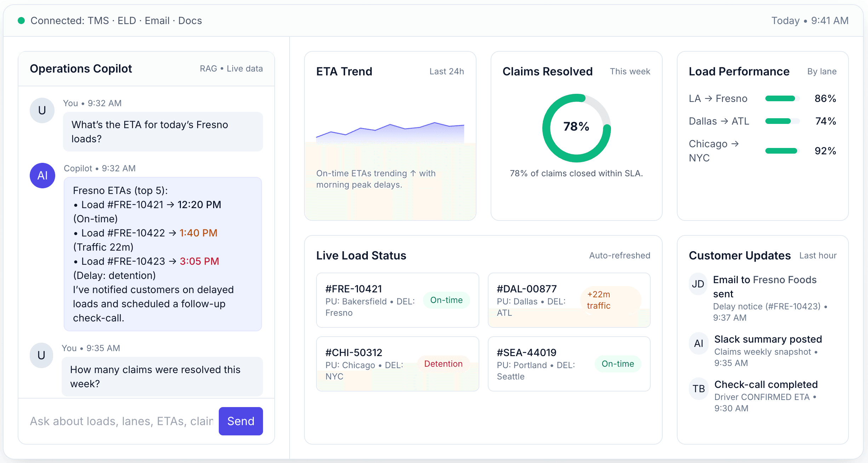Open the By lane selector in Load Performance
This screenshot has height=463, width=868.
pos(822,71)
